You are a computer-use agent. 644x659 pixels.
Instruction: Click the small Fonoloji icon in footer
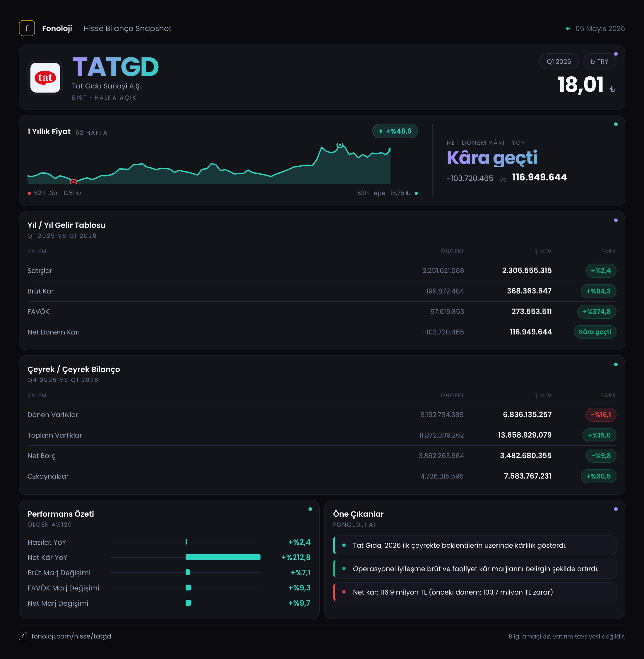[x=23, y=636]
